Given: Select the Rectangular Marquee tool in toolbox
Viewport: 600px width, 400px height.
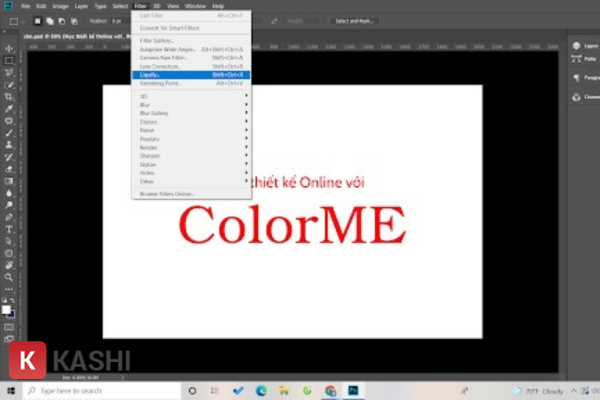Looking at the screenshot, I should [9, 60].
